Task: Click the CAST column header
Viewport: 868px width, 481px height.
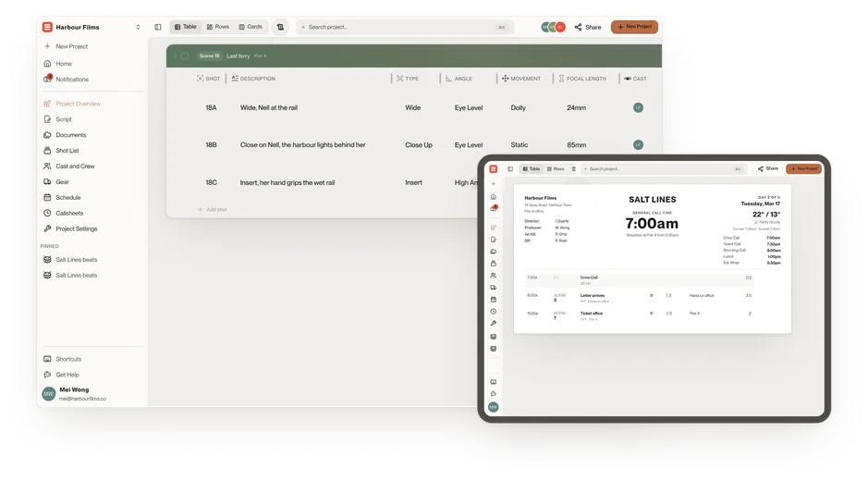Action: tap(635, 79)
